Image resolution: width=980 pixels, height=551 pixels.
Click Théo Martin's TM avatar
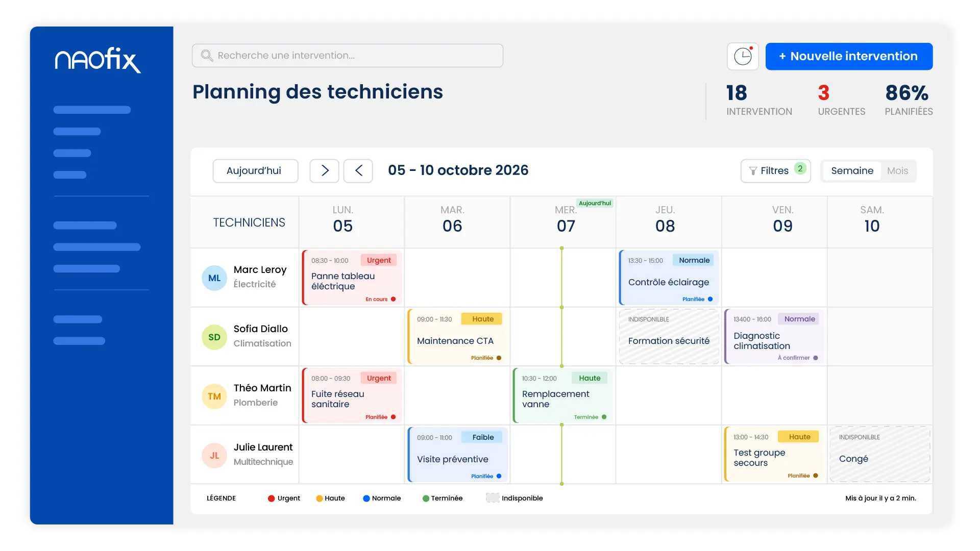214,396
